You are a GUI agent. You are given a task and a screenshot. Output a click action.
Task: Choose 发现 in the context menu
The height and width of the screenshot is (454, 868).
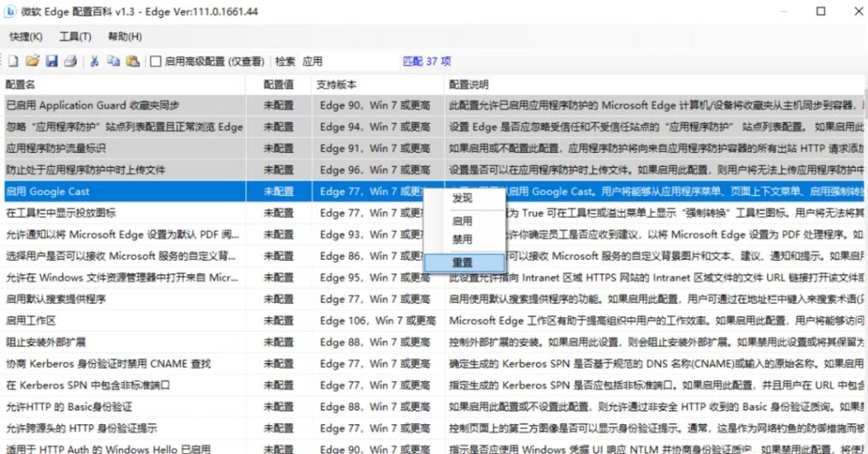coord(463,198)
